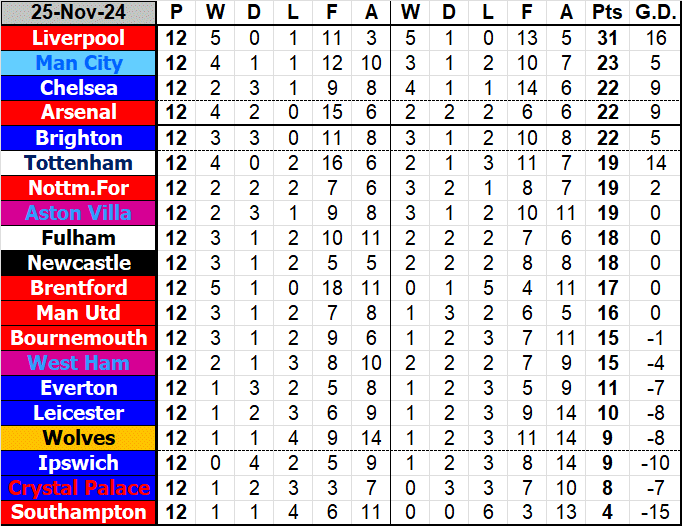Image resolution: width=682 pixels, height=526 pixels.
Task: Select the Nottm.For team cell
Action: point(79,188)
